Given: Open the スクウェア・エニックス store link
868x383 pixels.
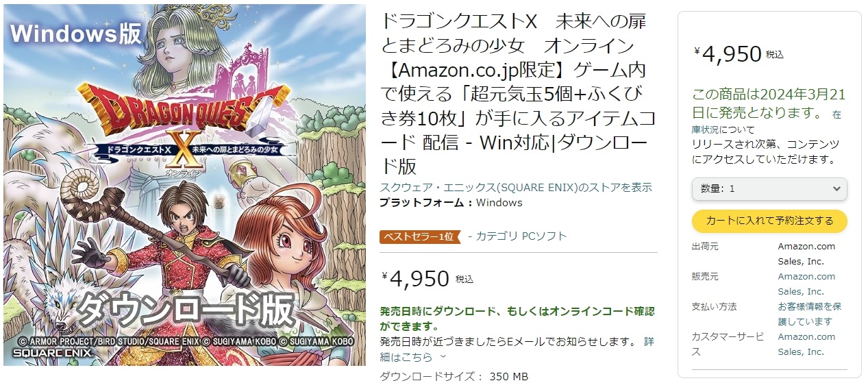Looking at the screenshot, I should pos(516,187).
